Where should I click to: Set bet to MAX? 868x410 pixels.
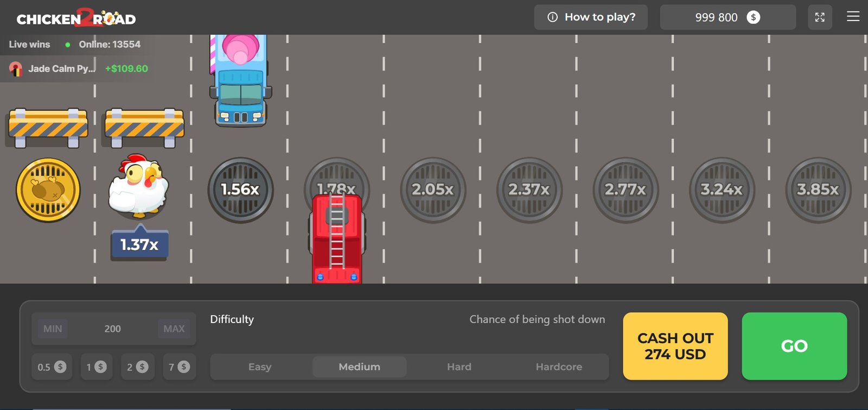pos(174,329)
